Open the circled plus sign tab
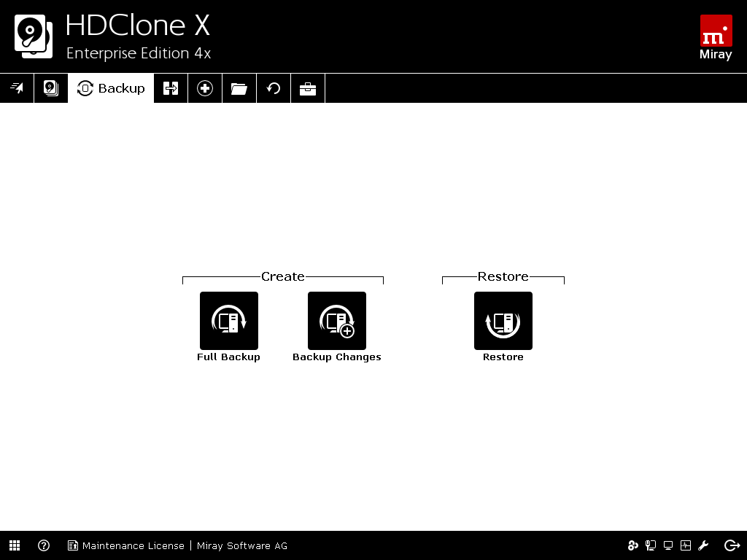The height and width of the screenshot is (560, 747). click(205, 88)
